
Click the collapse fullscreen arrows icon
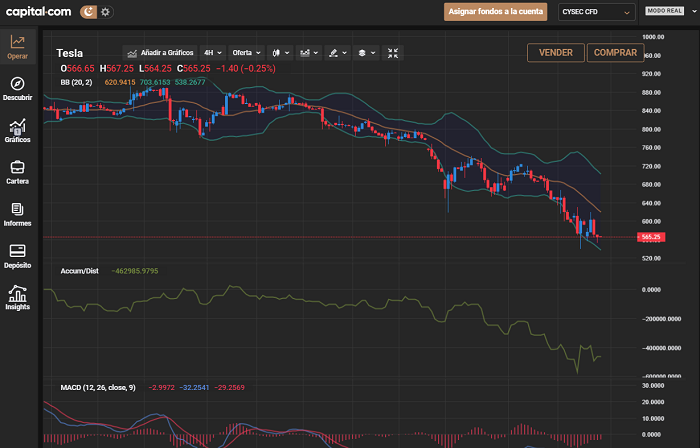(393, 53)
